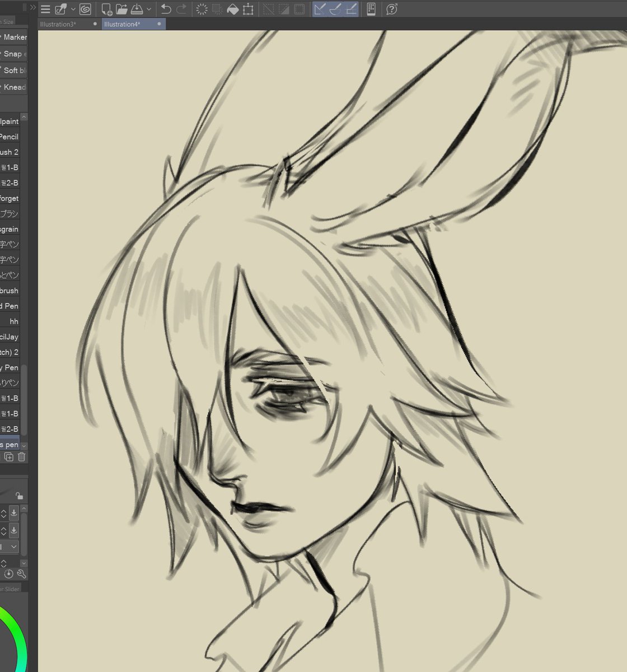
Task: Open the Marker sub tool group
Action: tap(13, 37)
